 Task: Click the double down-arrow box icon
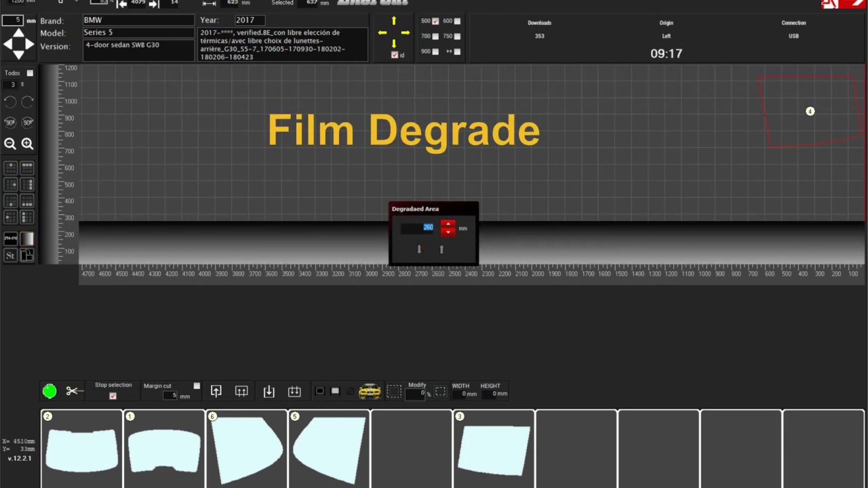click(294, 391)
